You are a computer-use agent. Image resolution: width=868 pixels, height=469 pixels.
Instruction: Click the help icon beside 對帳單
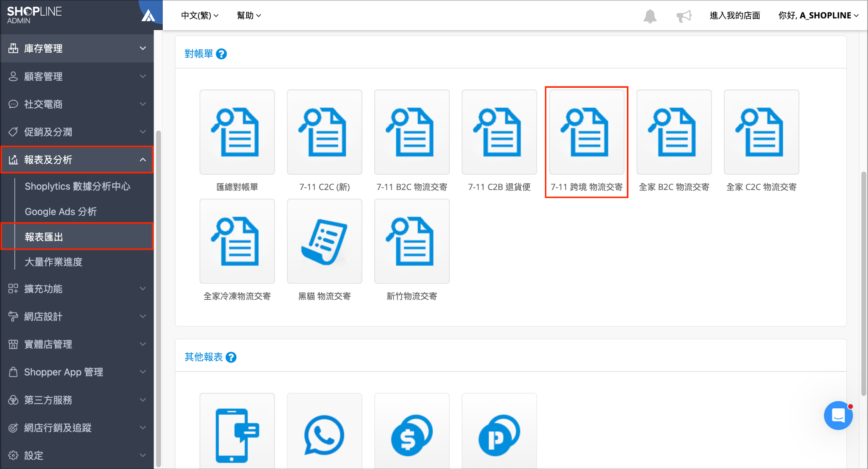(x=221, y=54)
